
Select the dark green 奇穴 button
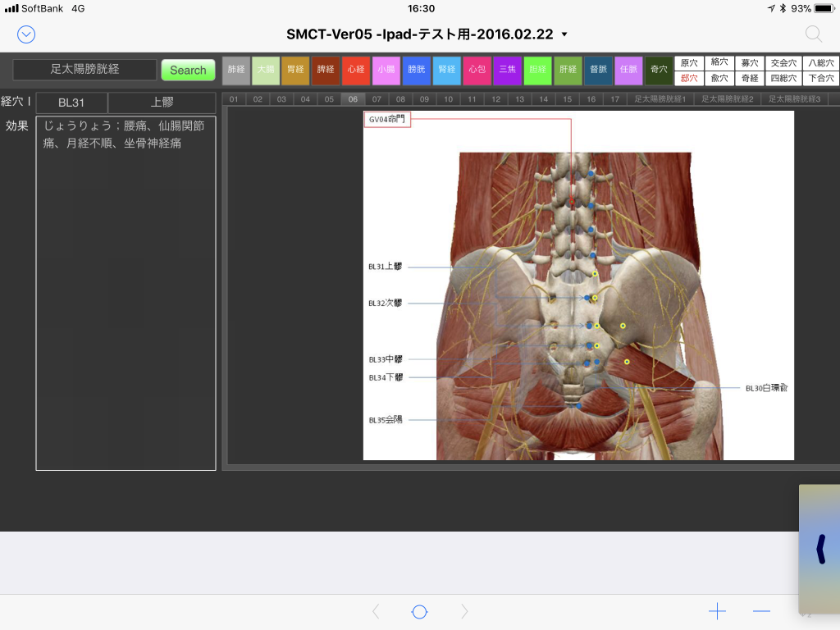(659, 71)
